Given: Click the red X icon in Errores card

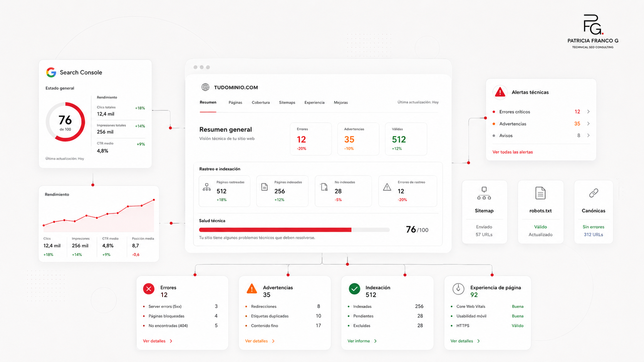Looking at the screenshot, I should [x=149, y=289].
